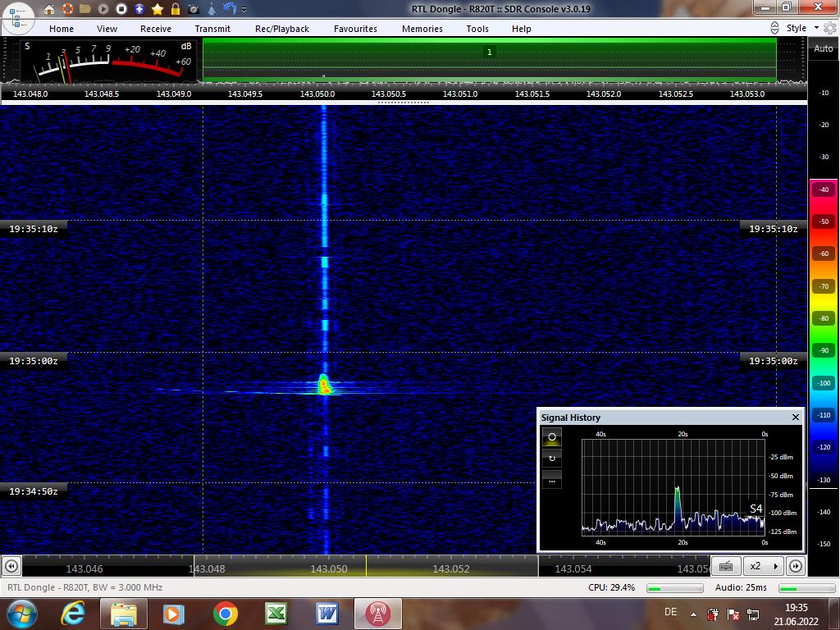
Task: Click the -100 marker on the colour scale
Action: (824, 383)
